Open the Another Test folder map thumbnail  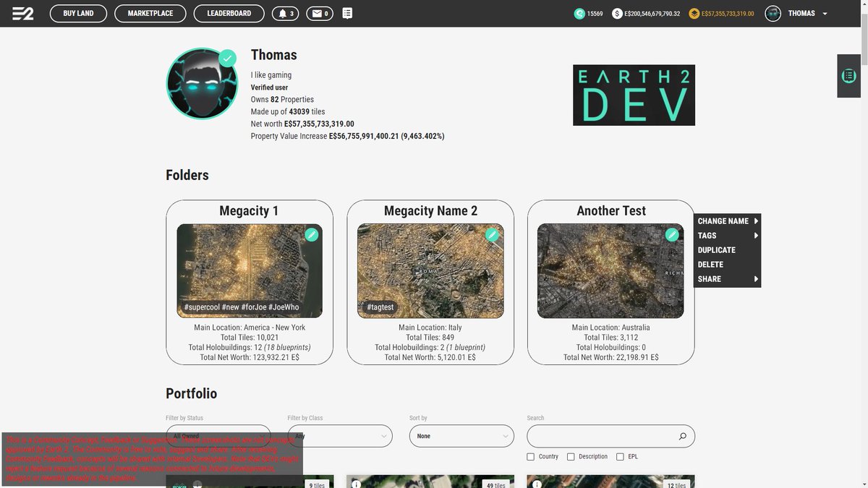point(610,270)
